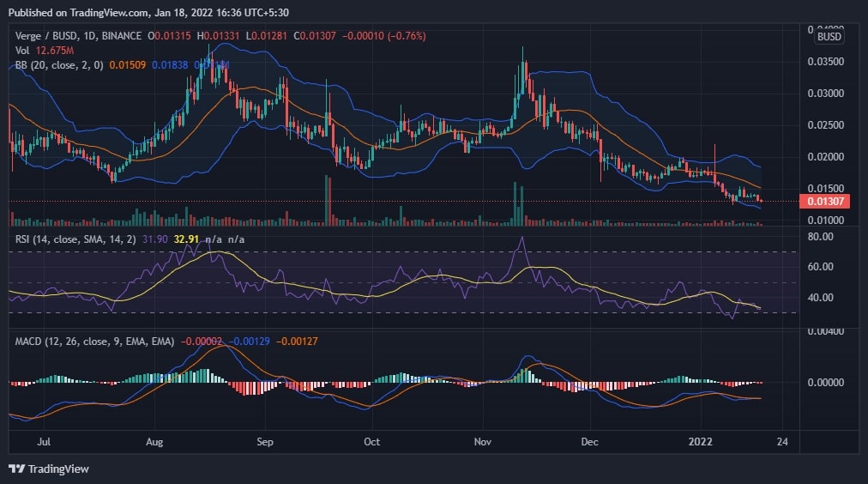
Task: Click the Aug label on time axis
Action: (x=154, y=441)
